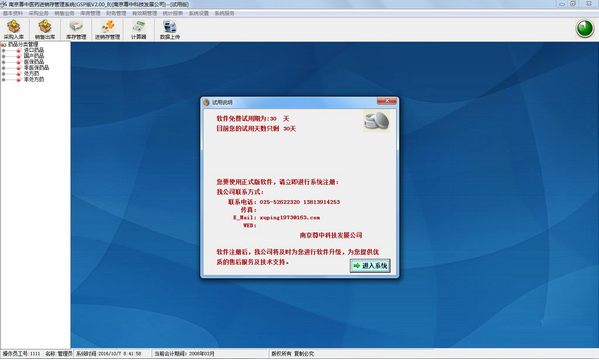Click the 名称 管理员 status entry
599x360 pixels.
(x=58, y=354)
